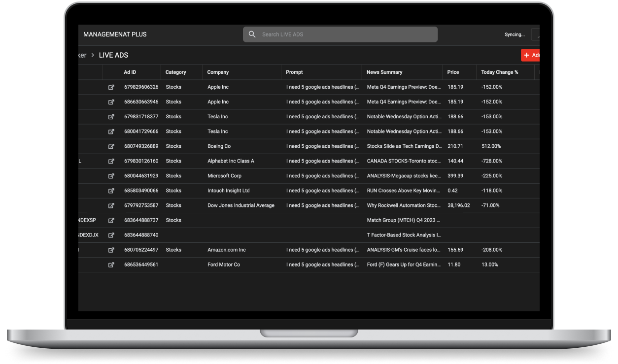Select Dow Jones Industrial Average cell
618x364 pixels.
pos(241,205)
